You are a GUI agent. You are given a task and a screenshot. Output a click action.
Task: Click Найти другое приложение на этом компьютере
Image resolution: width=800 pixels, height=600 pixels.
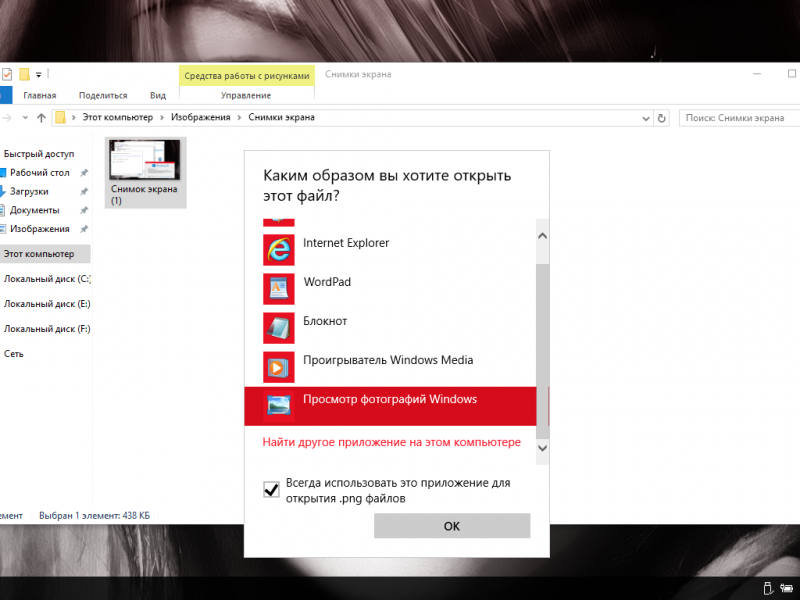392,442
